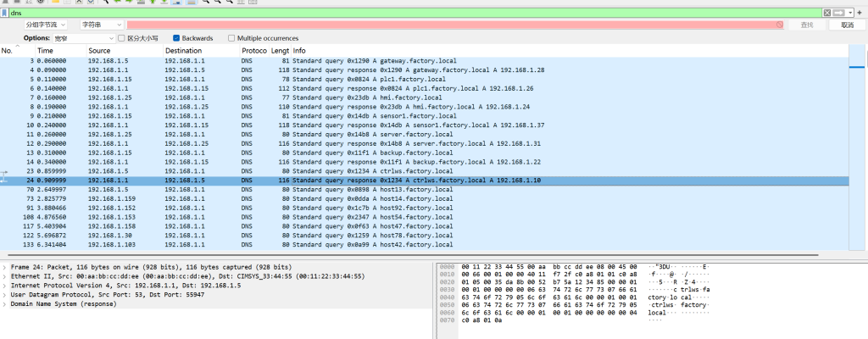Enable the Multiple occurrences checkbox
This screenshot has width=868, height=339.
coord(231,38)
